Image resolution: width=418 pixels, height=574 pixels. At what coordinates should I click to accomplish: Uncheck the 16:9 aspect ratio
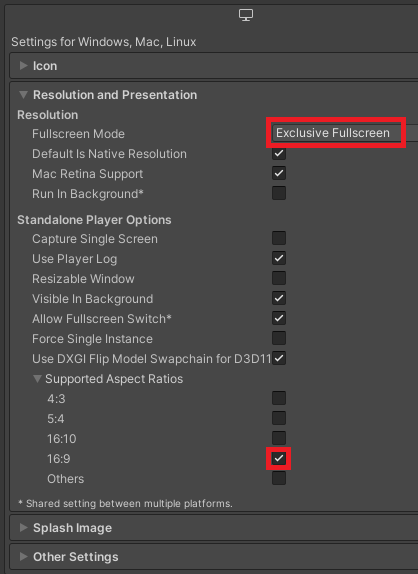point(279,458)
